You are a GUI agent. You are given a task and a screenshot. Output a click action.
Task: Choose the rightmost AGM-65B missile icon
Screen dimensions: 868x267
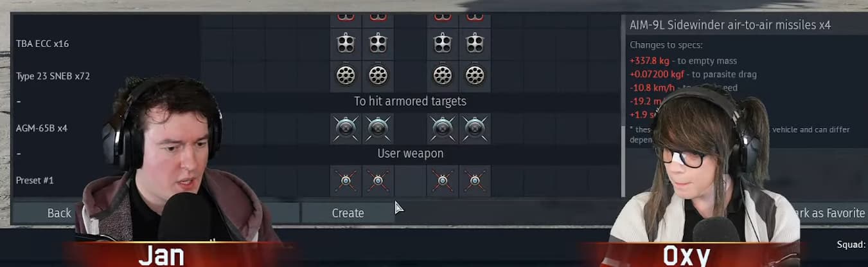(475, 128)
